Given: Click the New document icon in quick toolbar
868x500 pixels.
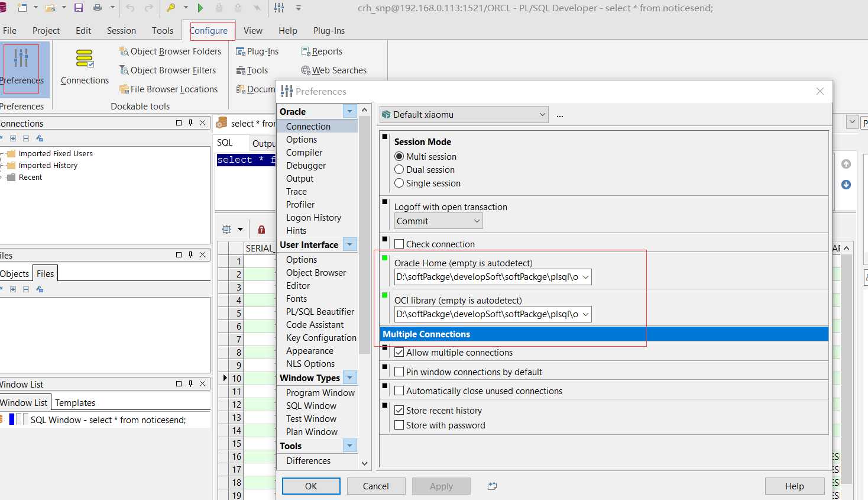Looking at the screenshot, I should pyautogui.click(x=22, y=8).
